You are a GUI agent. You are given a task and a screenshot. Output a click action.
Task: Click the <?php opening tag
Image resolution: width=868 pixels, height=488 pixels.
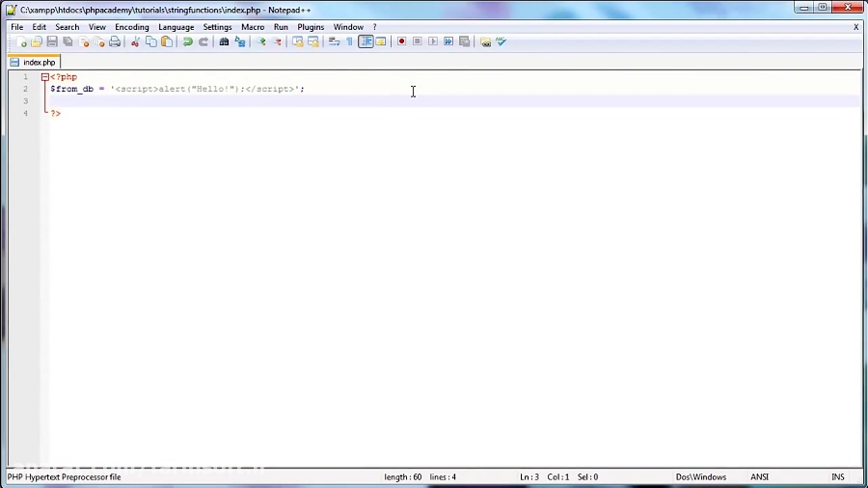(64, 77)
